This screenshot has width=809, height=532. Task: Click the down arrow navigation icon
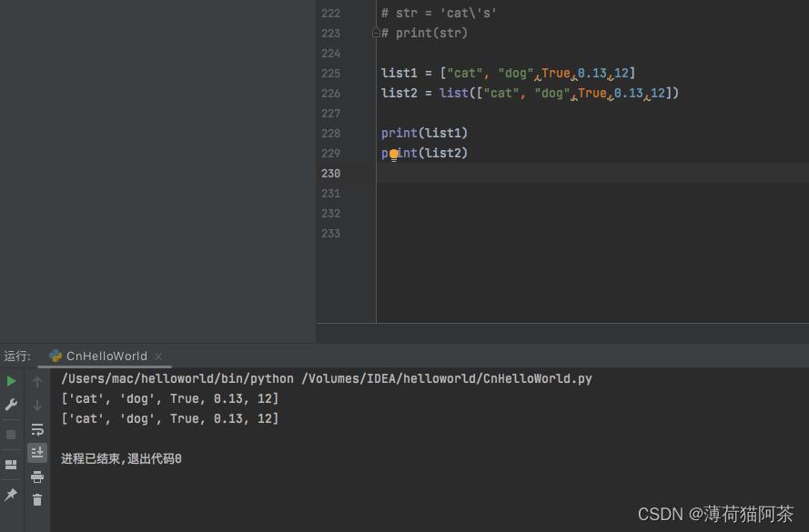[37, 405]
